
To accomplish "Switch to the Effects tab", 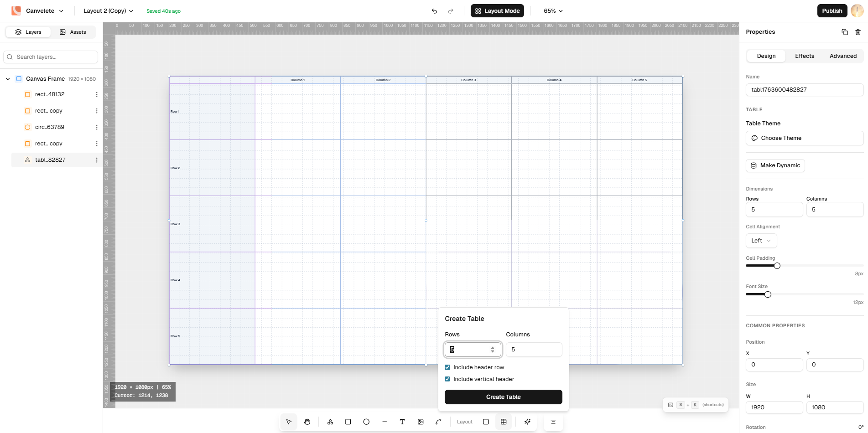I will point(804,56).
